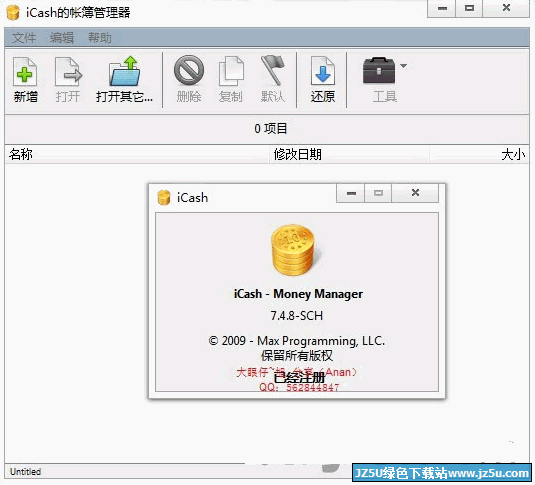
Task: Click the gold coin stack image in iCash dialog
Action: click(x=296, y=250)
